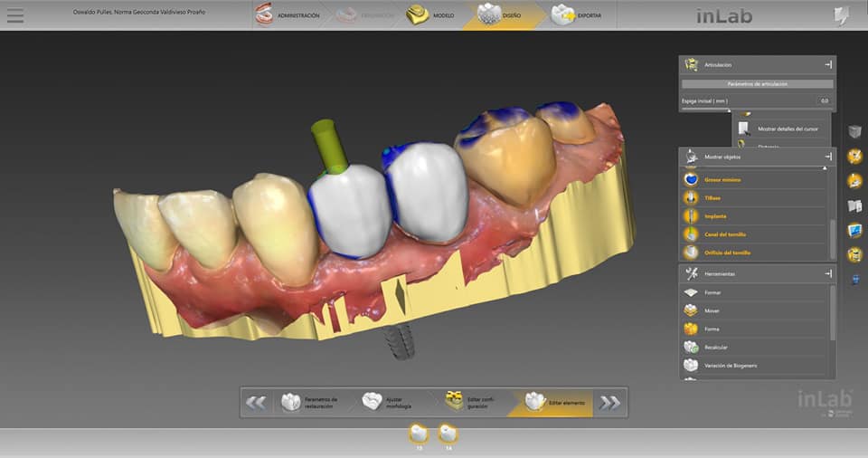
Task: Click the Espiga inicial value field
Action: [825, 100]
